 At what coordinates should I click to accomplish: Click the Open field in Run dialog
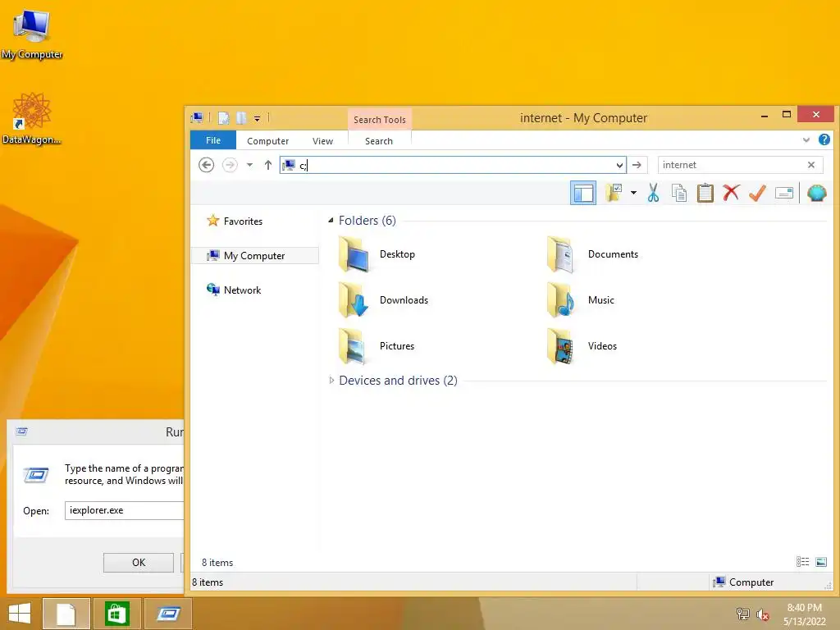(125, 510)
